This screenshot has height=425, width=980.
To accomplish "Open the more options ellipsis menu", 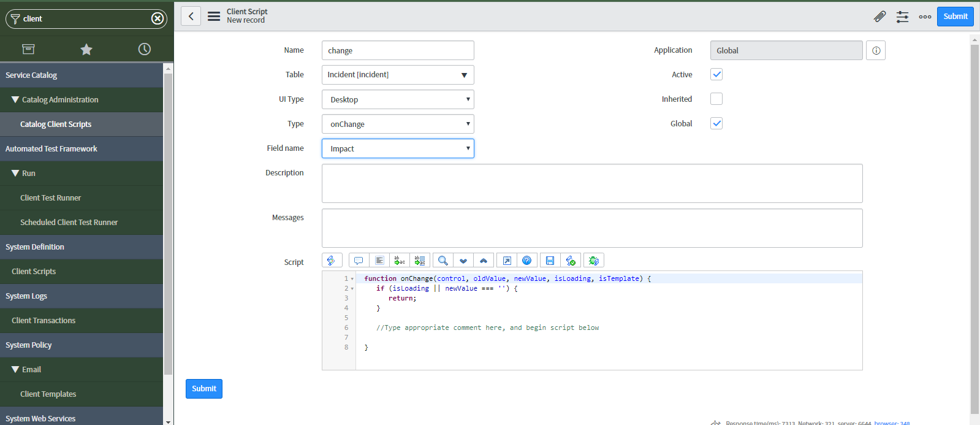I will pyautogui.click(x=925, y=17).
